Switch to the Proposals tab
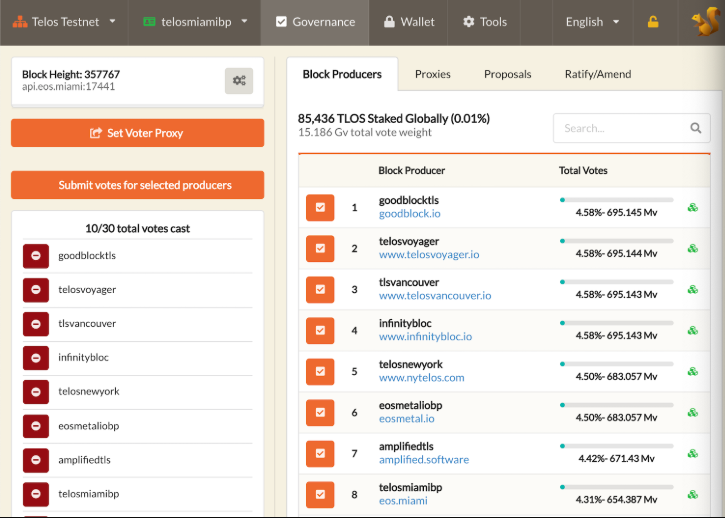Viewport: 725px width, 518px height. [x=508, y=74]
